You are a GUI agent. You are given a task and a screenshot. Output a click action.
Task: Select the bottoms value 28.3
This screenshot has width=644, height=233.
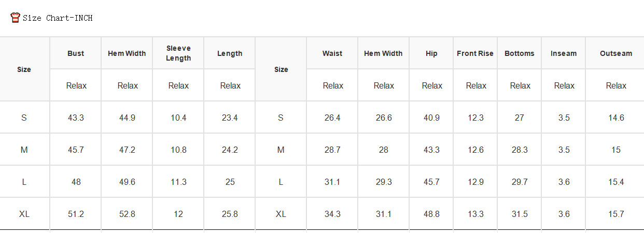(x=520, y=150)
